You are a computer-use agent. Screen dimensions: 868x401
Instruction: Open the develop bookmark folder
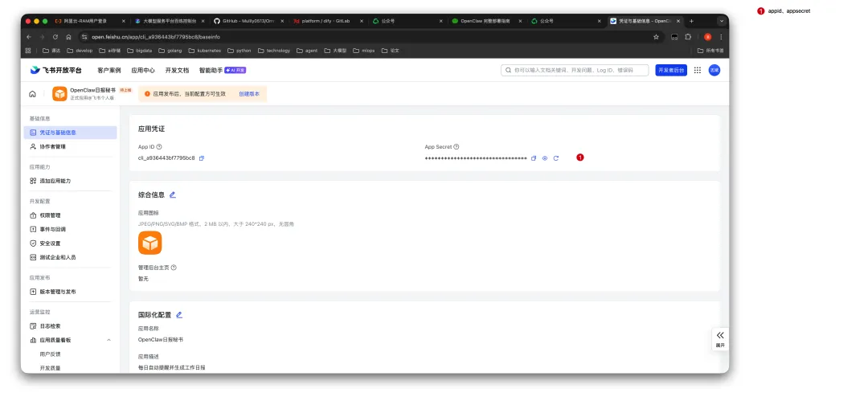[80, 51]
